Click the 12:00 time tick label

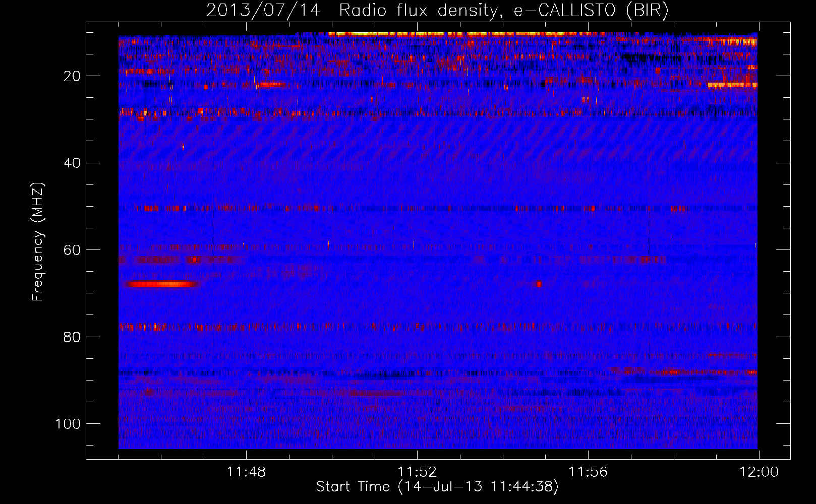tap(759, 472)
